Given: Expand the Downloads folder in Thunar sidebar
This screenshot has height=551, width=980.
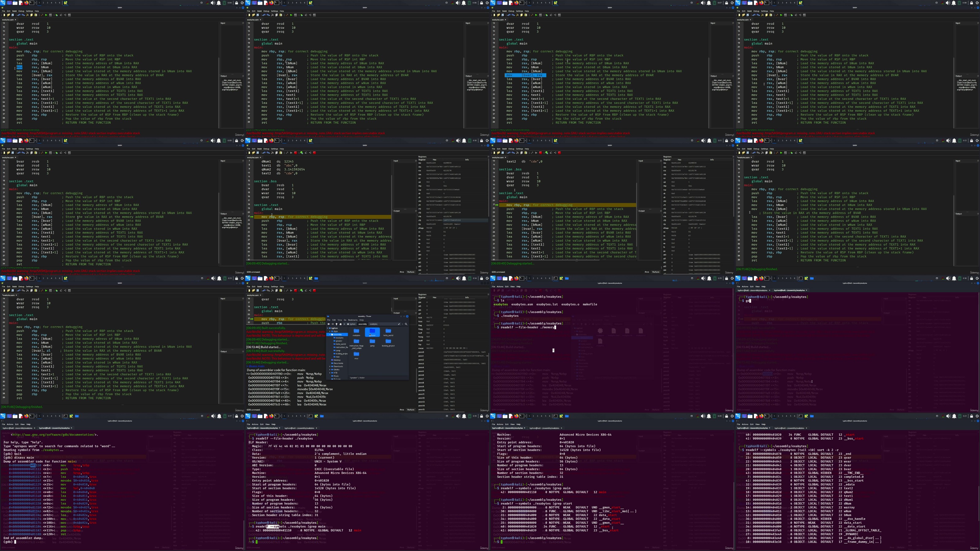Looking at the screenshot, I should pos(330,367).
